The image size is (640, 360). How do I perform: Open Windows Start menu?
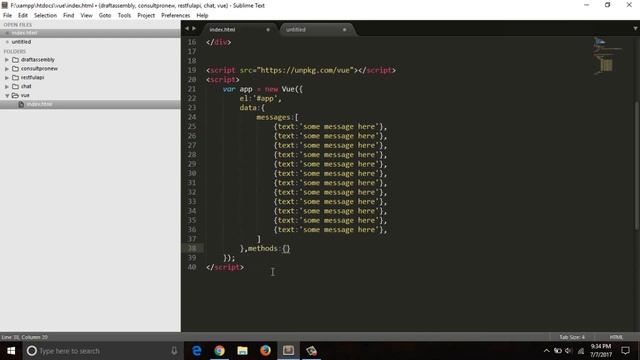[11, 351]
